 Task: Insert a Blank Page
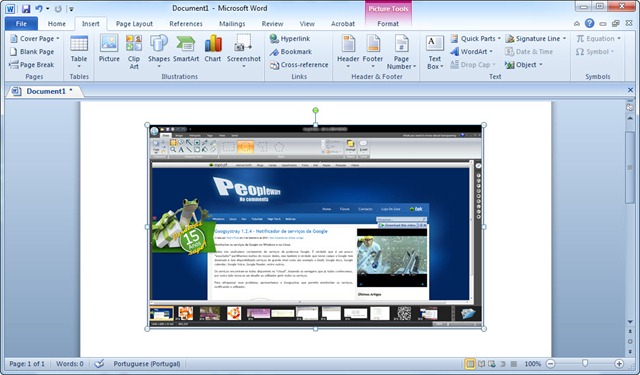32,51
